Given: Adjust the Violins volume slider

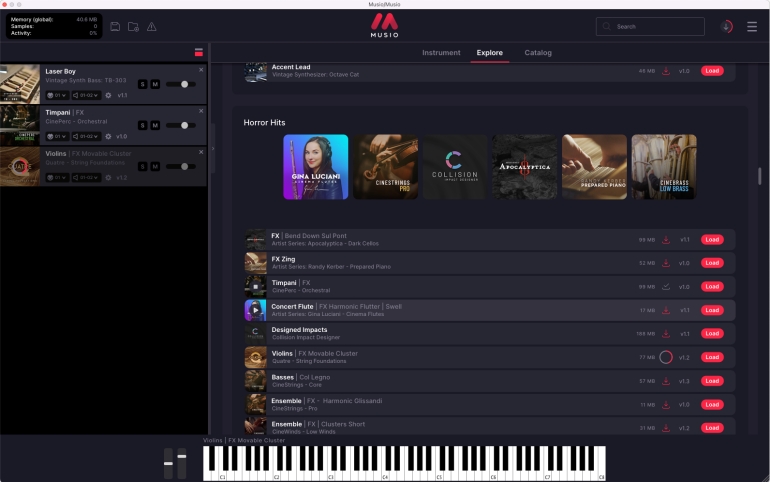Looking at the screenshot, I should [x=181, y=167].
